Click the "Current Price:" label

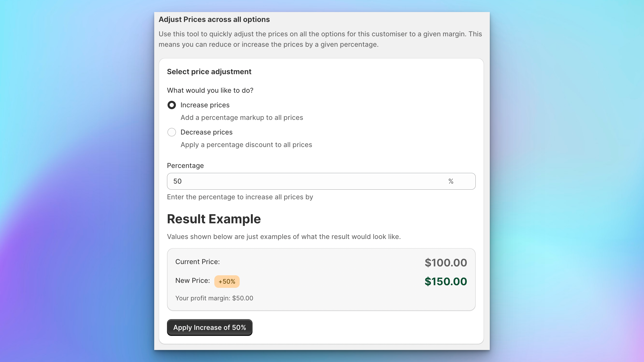(198, 262)
